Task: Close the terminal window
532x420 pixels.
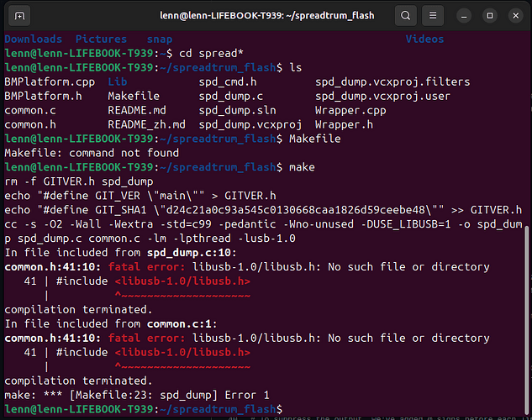Action: click(516, 16)
